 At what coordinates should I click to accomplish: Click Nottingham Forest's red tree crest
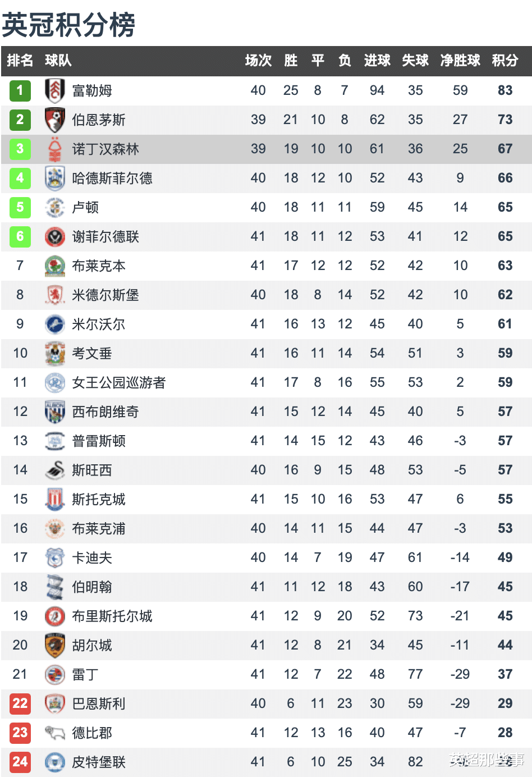tap(54, 149)
